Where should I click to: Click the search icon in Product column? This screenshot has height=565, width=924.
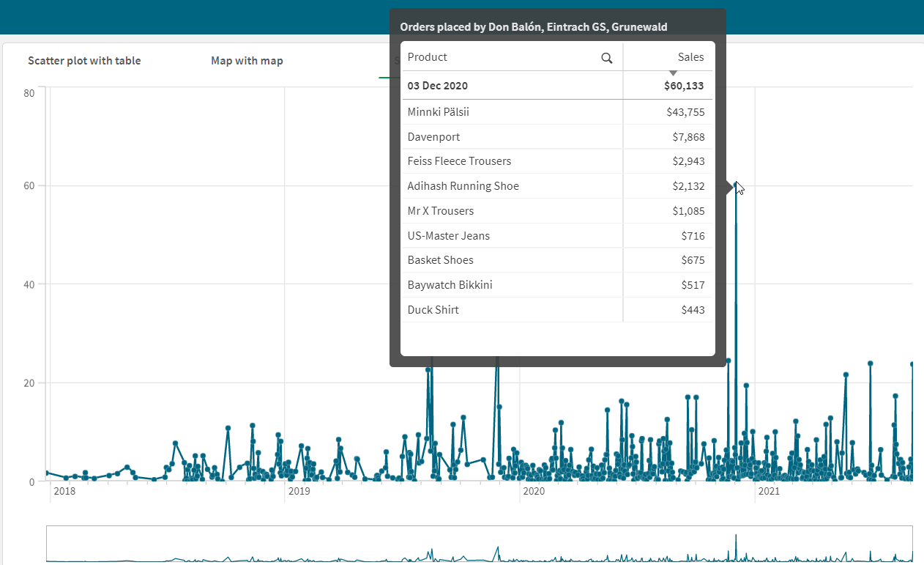[606, 58]
